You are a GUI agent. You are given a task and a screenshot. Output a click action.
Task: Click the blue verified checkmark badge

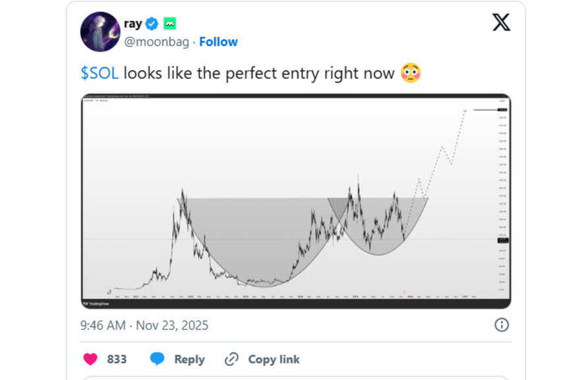point(152,24)
